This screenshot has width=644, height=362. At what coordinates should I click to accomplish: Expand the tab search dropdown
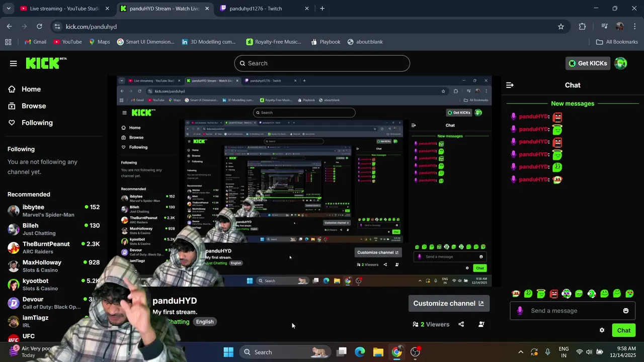coord(8,9)
